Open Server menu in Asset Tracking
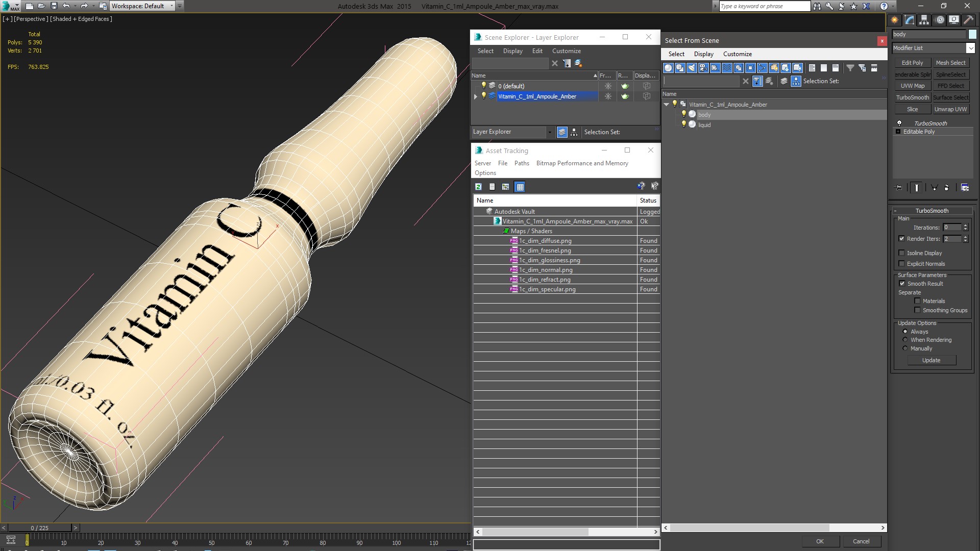 (482, 163)
